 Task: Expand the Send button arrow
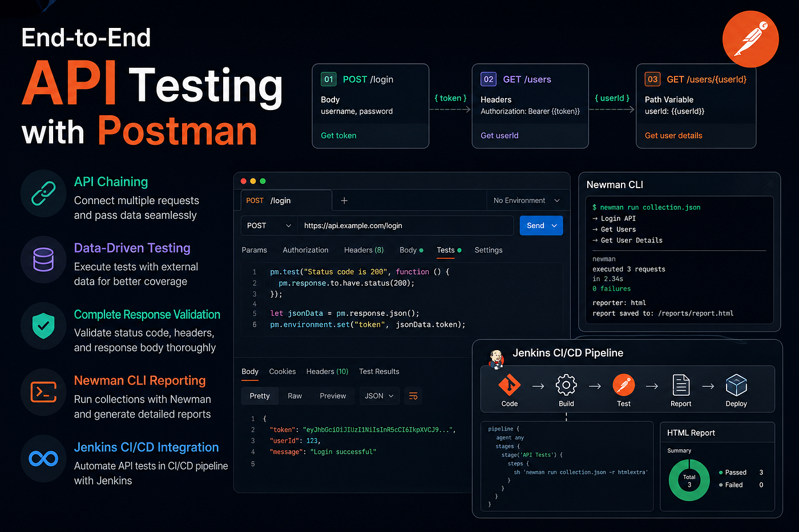[554, 226]
